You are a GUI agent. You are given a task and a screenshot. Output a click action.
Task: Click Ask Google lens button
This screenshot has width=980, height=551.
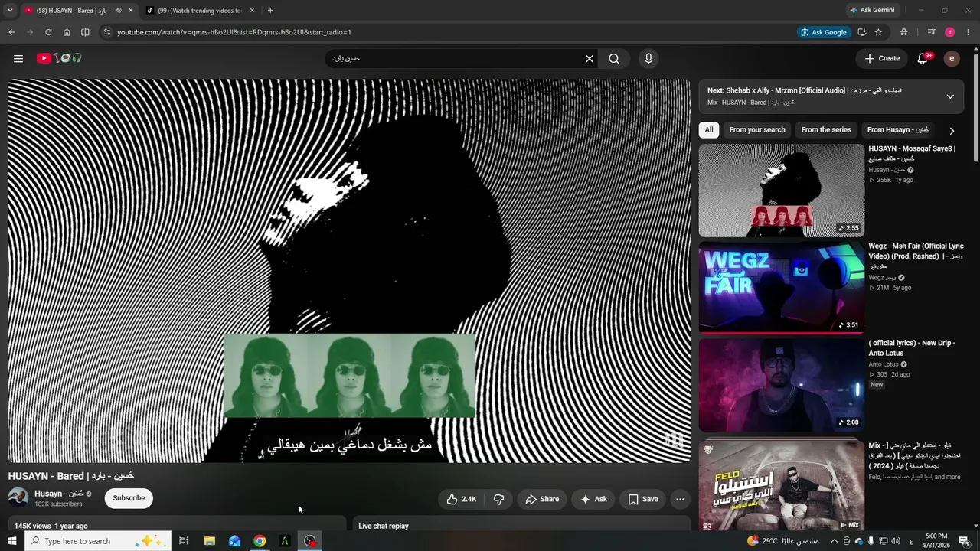coord(824,32)
